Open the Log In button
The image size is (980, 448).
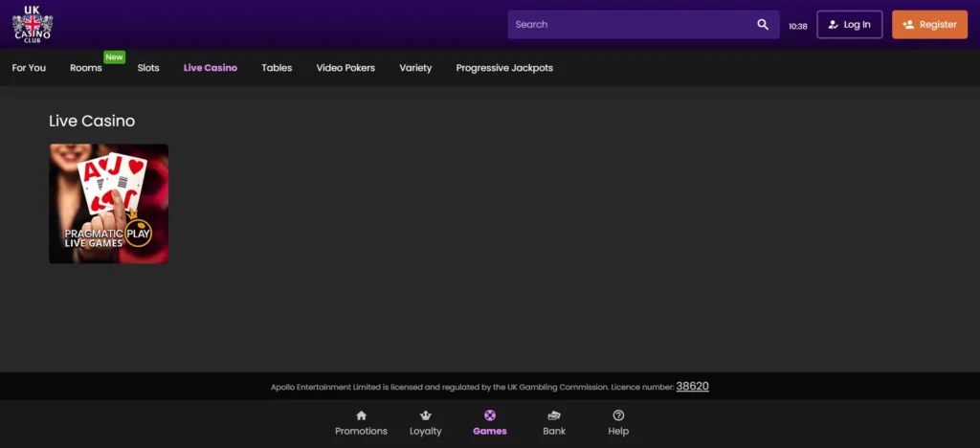850,24
